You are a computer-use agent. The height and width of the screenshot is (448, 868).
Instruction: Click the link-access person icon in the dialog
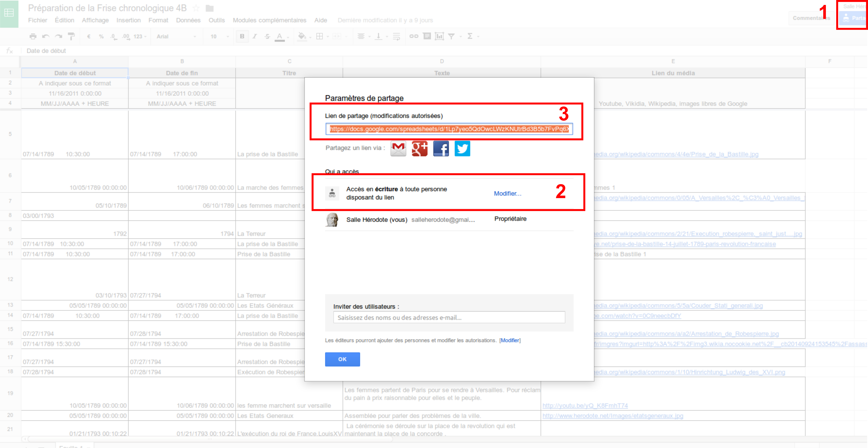332,193
